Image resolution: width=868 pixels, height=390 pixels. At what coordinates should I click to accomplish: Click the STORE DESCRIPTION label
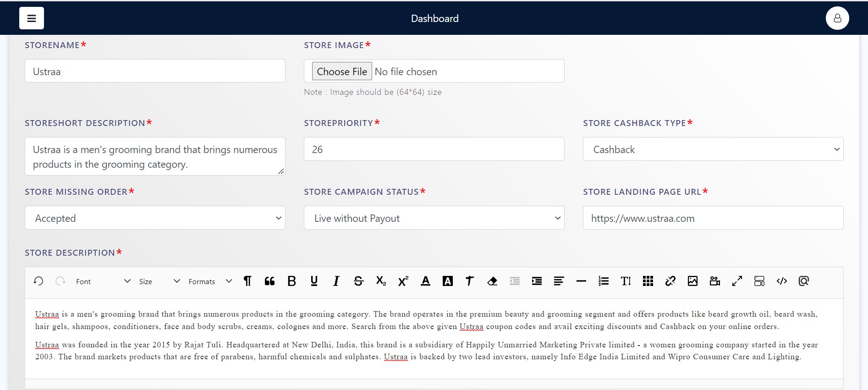70,253
